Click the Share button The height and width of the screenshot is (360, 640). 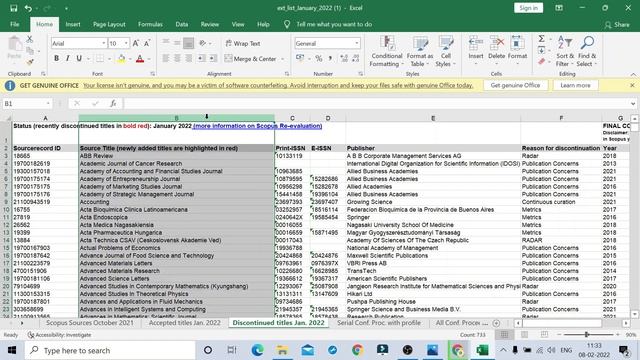click(617, 24)
